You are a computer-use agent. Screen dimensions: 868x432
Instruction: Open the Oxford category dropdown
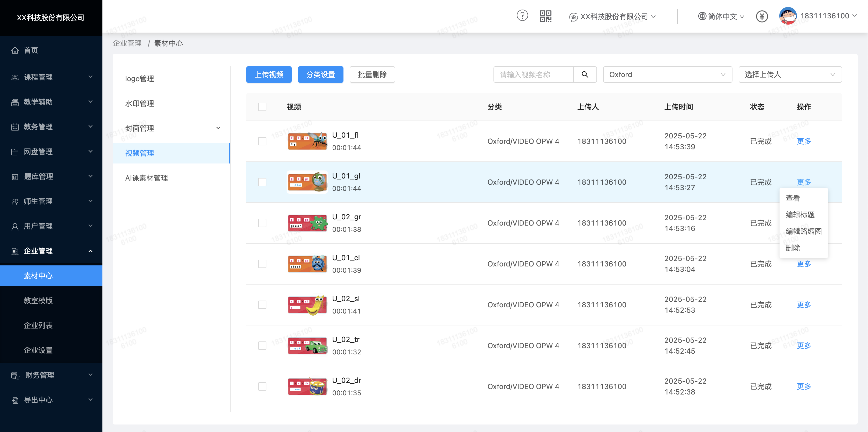(x=667, y=75)
